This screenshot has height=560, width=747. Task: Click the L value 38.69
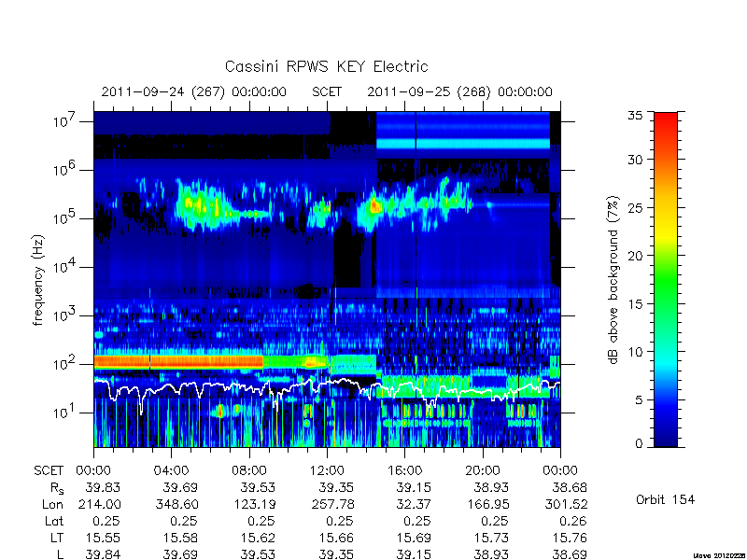[x=570, y=554]
